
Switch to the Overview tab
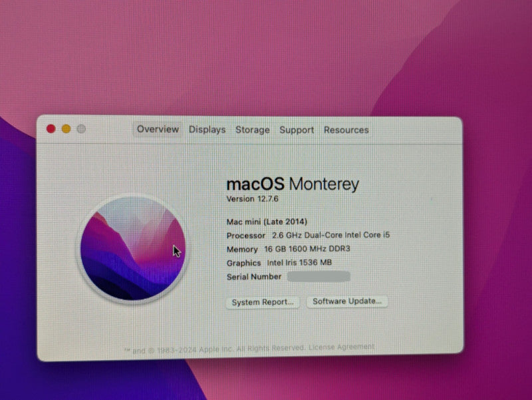(158, 129)
